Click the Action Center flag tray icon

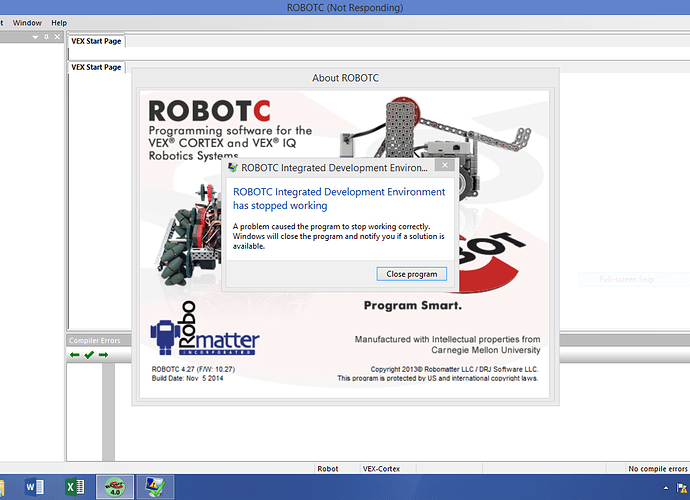(x=682, y=488)
